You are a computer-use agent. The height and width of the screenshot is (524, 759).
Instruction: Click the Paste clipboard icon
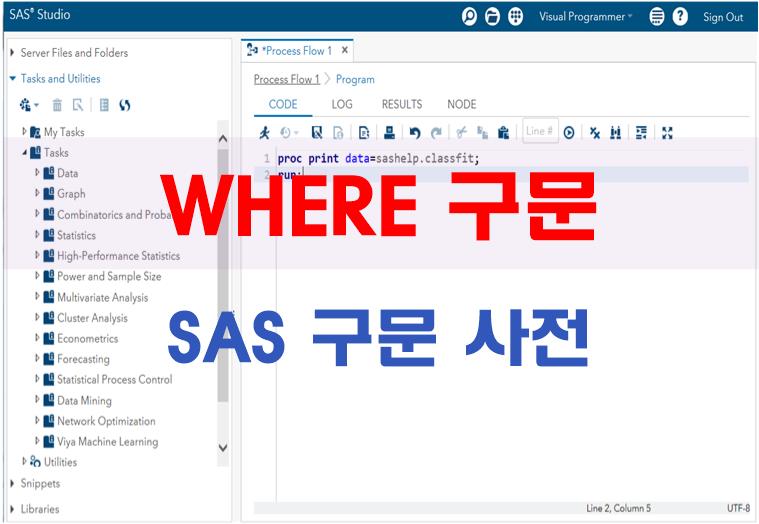coord(503,132)
